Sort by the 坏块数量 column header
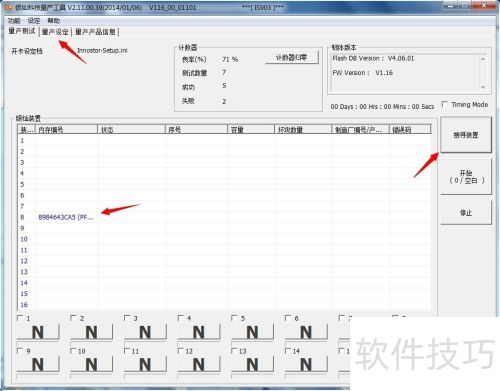Screen dimensions: 500x391 point(303,130)
